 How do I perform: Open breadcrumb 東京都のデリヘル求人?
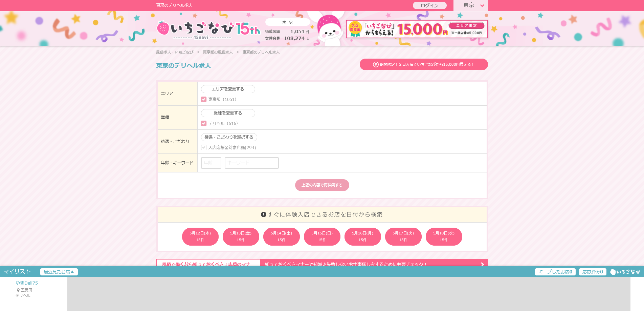261,52
